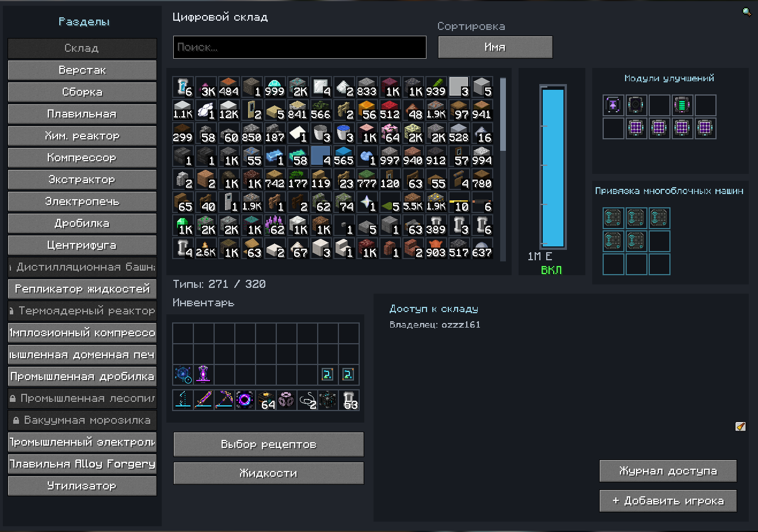Click the Владелец: ozzz161 text
This screenshot has height=532, width=758.
[435, 325]
